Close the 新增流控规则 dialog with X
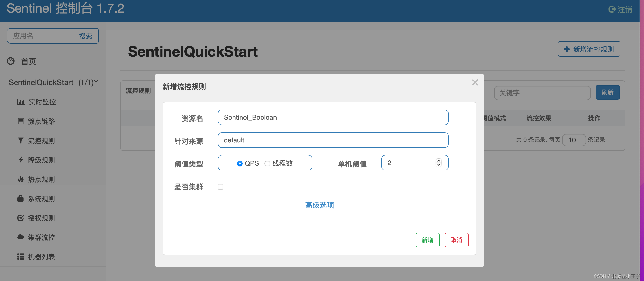This screenshot has height=281, width=644. 475,82
